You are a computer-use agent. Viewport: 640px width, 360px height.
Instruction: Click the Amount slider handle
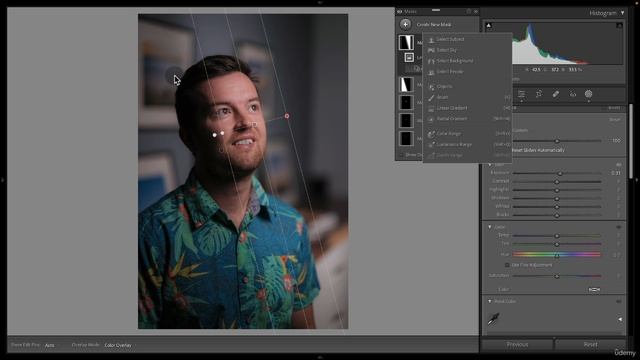pyautogui.click(x=557, y=141)
